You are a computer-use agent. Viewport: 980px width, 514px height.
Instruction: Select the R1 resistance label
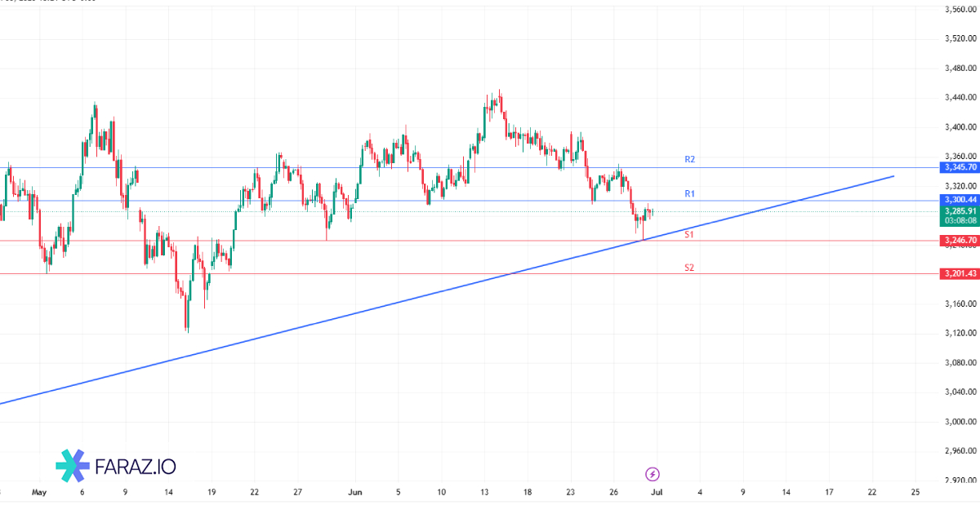click(689, 193)
